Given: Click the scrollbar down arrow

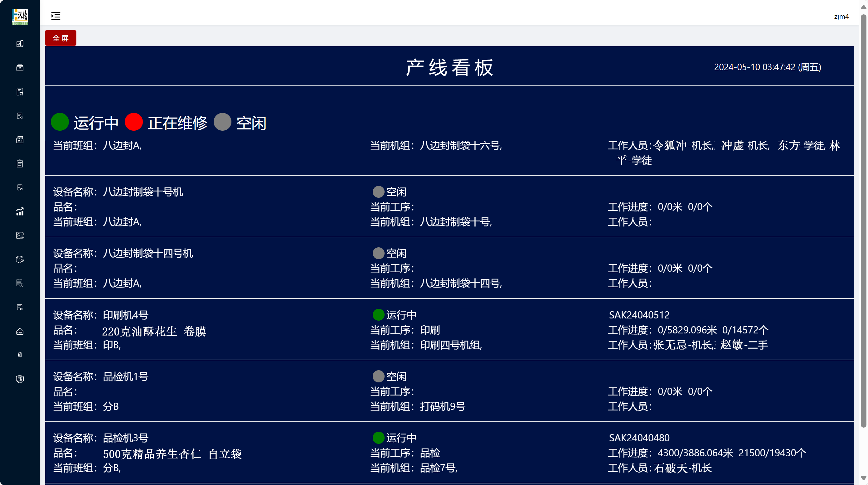Looking at the screenshot, I should tap(863, 478).
